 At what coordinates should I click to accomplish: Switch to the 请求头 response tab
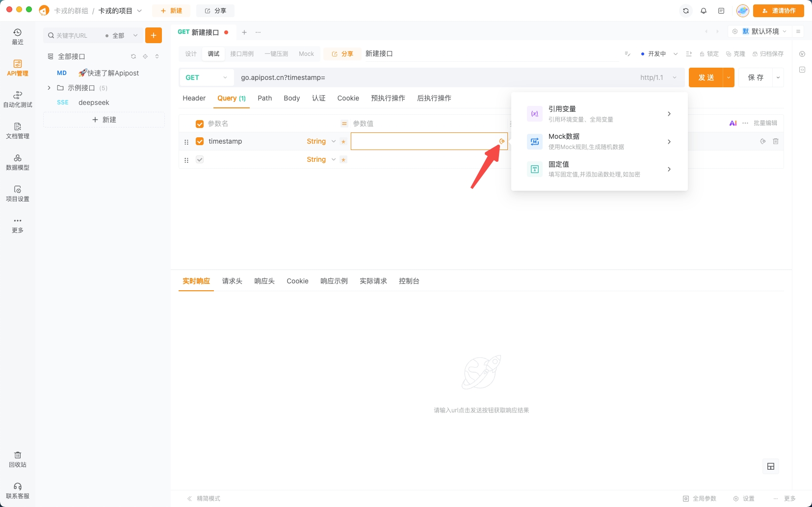pyautogui.click(x=232, y=281)
